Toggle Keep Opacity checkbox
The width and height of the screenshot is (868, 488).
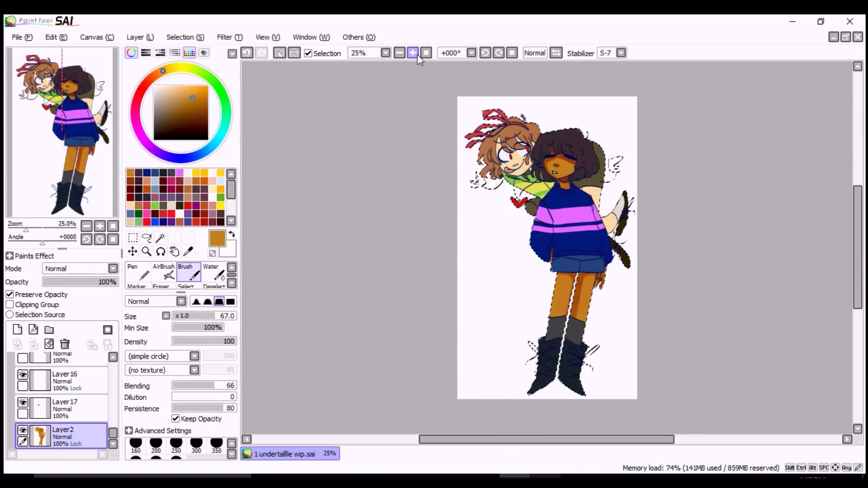175,418
